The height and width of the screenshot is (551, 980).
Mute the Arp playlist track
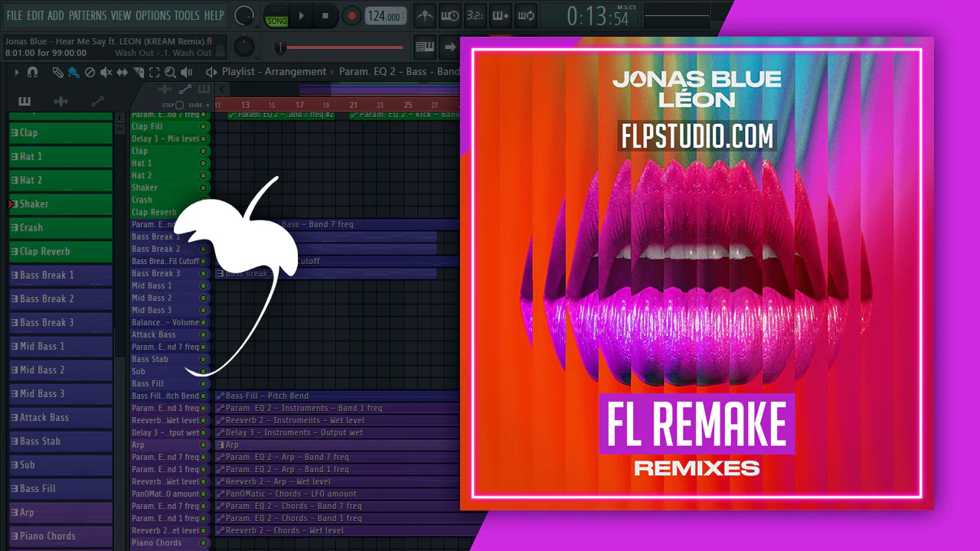[x=204, y=445]
